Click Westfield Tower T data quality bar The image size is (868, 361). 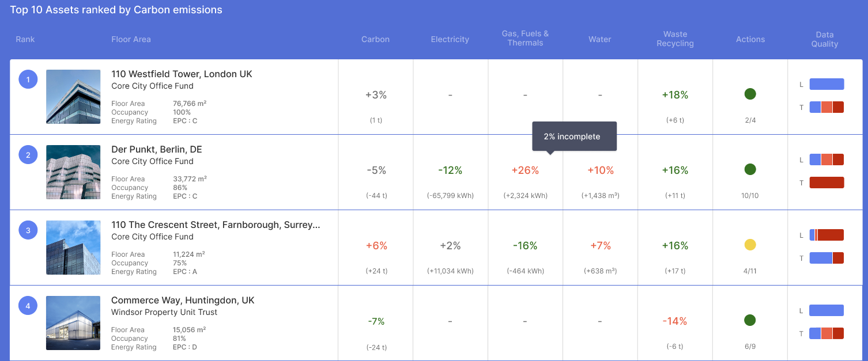tap(827, 107)
